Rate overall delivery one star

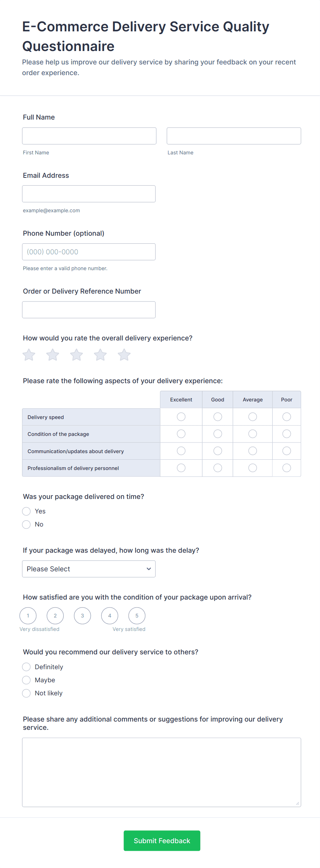29,355
